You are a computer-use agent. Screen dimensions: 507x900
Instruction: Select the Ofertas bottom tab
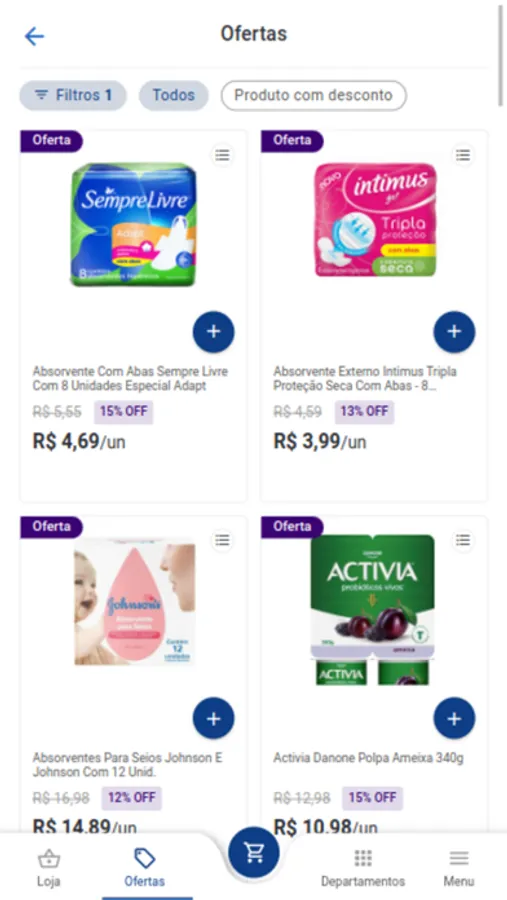click(x=145, y=868)
